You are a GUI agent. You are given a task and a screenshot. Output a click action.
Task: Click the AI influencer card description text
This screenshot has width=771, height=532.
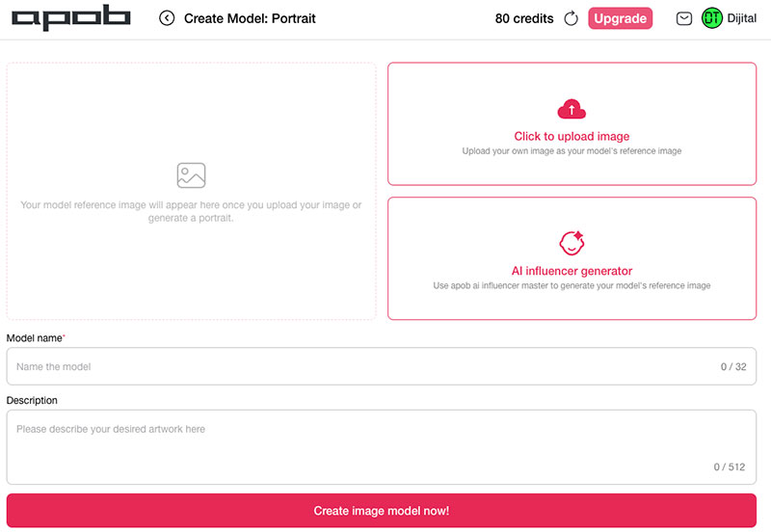coord(572,285)
